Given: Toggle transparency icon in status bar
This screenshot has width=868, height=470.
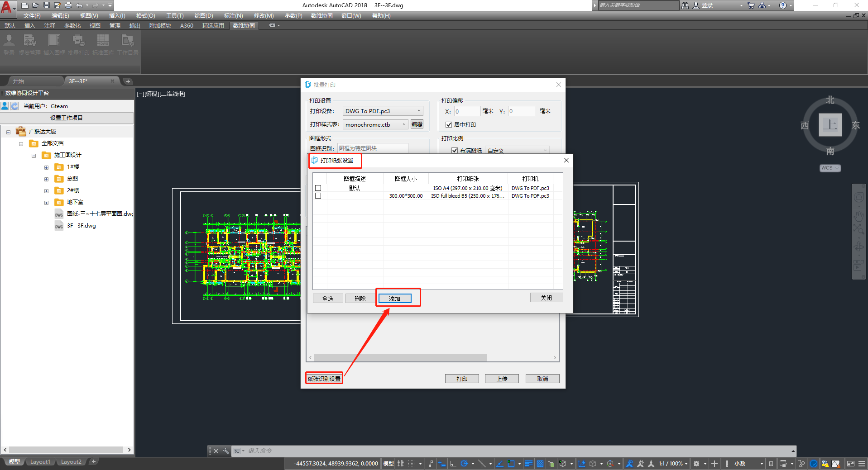Looking at the screenshot, I should point(540,464).
